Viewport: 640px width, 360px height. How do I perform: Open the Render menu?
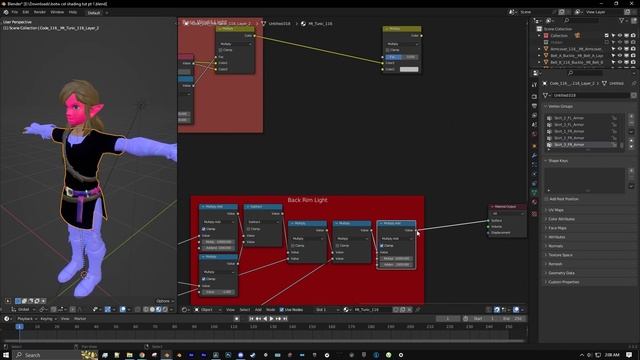40,12
